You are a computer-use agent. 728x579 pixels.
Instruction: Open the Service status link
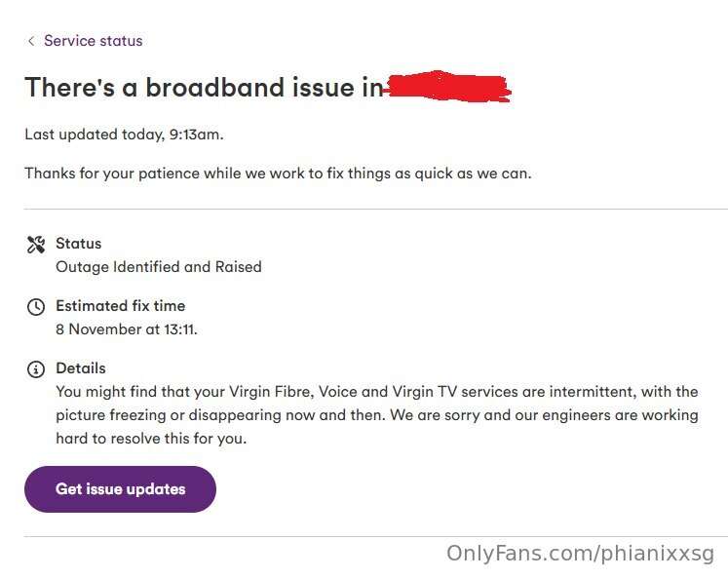pyautogui.click(x=93, y=41)
